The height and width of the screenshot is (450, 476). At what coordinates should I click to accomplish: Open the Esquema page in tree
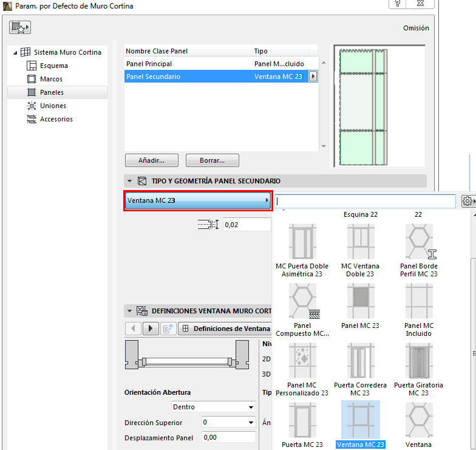[x=53, y=66]
